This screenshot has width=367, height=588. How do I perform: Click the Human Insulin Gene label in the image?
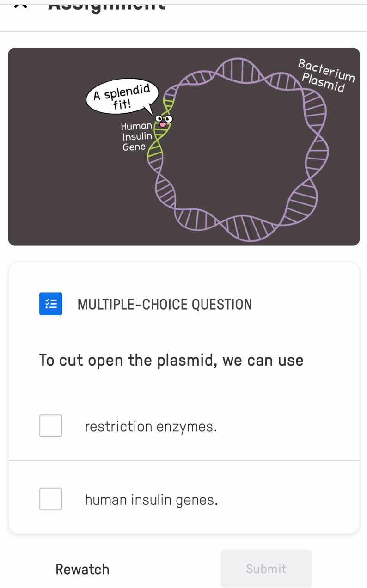137,135
